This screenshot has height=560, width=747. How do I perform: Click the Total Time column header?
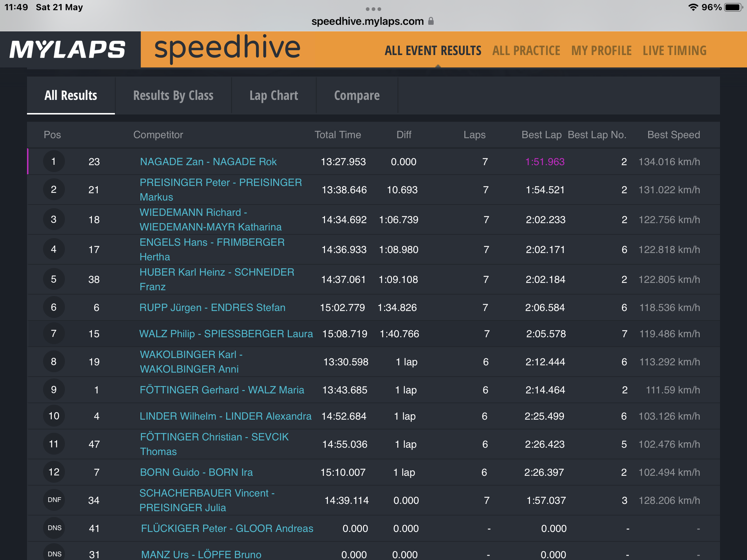point(338,135)
